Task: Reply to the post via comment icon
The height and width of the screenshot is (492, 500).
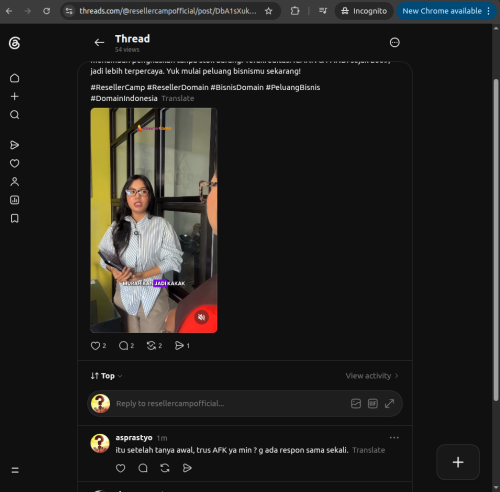Action: 123,346
